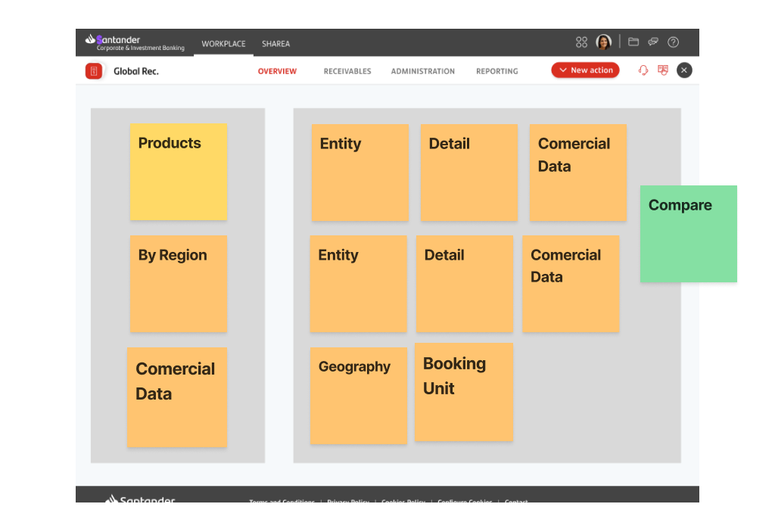The width and height of the screenshot is (775, 532).
Task: Click the Global Rec. title
Action: coord(136,71)
